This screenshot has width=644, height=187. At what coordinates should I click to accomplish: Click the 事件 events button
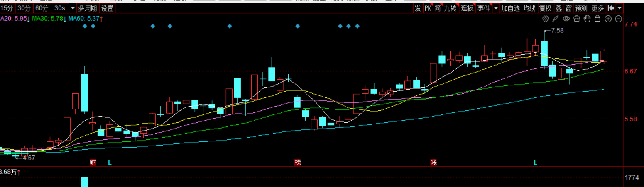pos(484,8)
